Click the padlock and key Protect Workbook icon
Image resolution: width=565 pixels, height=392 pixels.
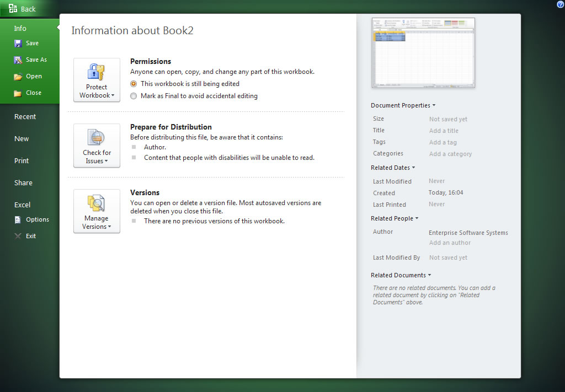(96, 72)
